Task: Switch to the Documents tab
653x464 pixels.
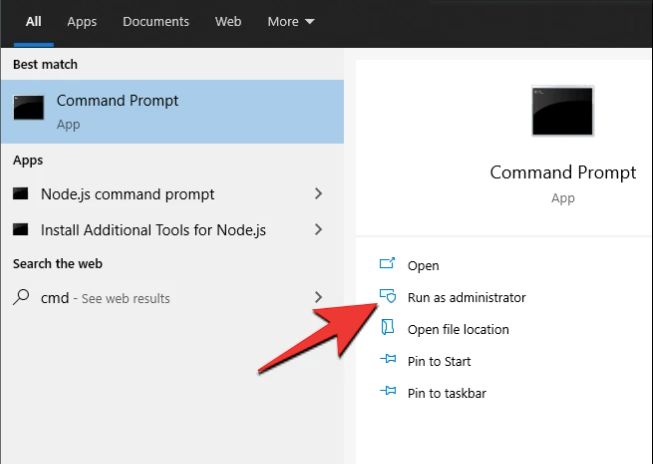Action: point(156,22)
